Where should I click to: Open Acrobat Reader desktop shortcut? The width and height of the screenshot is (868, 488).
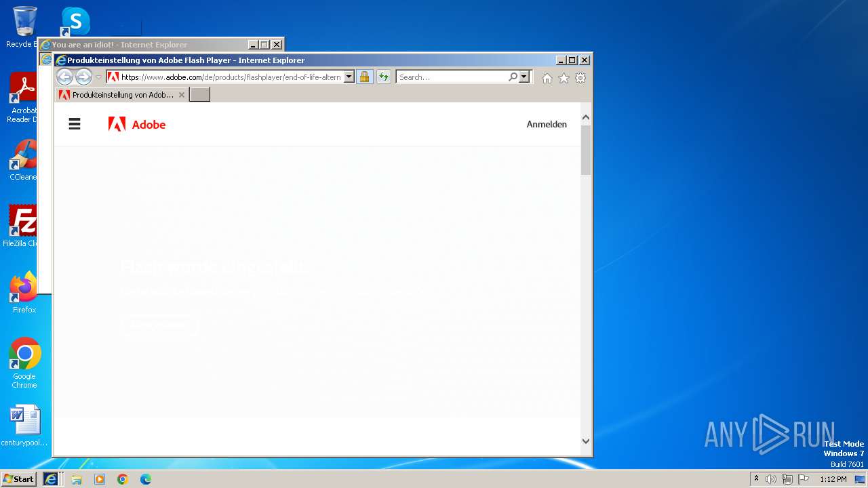tap(22, 98)
